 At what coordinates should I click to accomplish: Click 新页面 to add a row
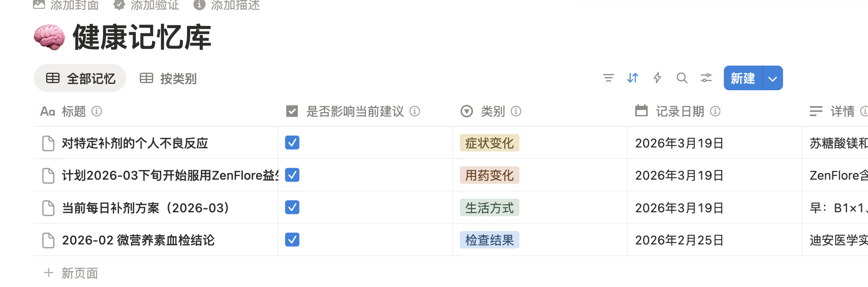point(79,273)
